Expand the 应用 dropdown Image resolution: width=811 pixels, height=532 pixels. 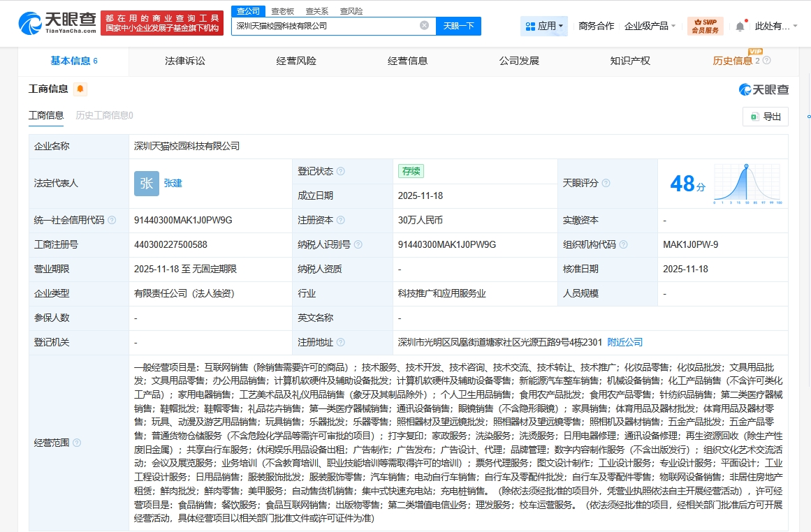coord(543,25)
